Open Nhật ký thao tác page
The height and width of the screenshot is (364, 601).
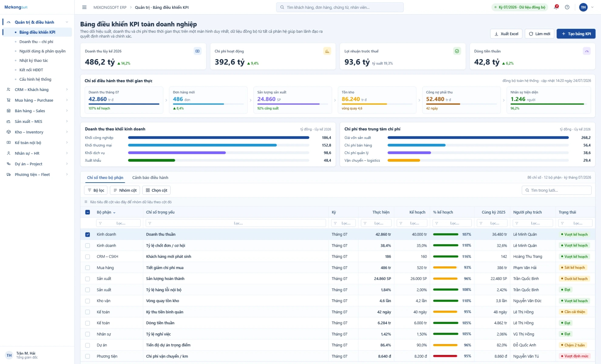coord(34,60)
